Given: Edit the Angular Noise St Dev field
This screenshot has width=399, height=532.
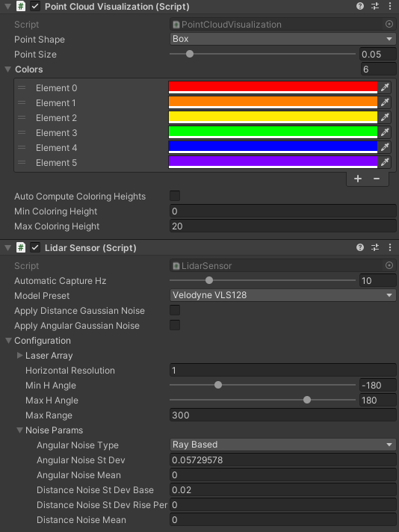Looking at the screenshot, I should (x=282, y=460).
